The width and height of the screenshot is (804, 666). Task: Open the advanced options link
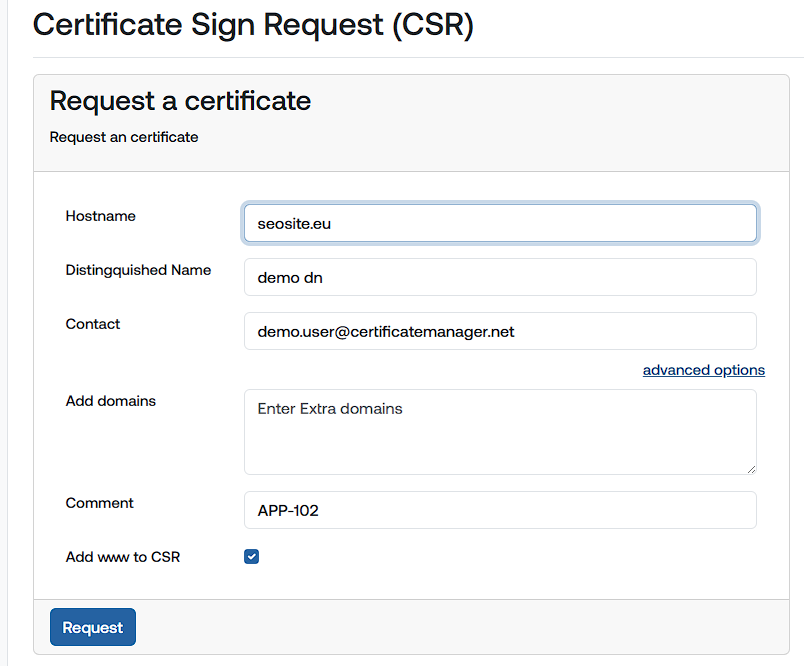pyautogui.click(x=703, y=370)
